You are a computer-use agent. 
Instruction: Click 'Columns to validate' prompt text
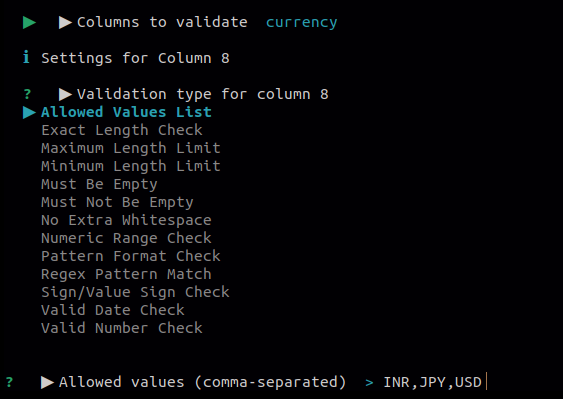[162, 22]
